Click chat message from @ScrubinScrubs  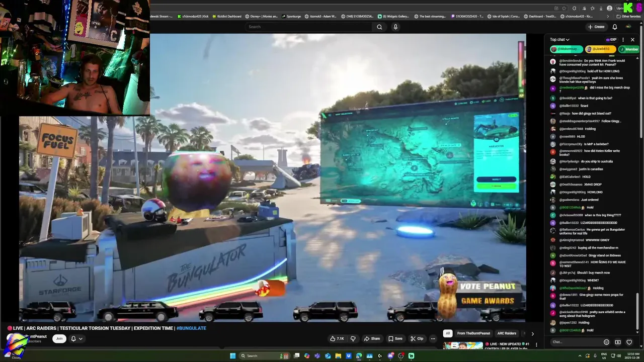[592, 62]
